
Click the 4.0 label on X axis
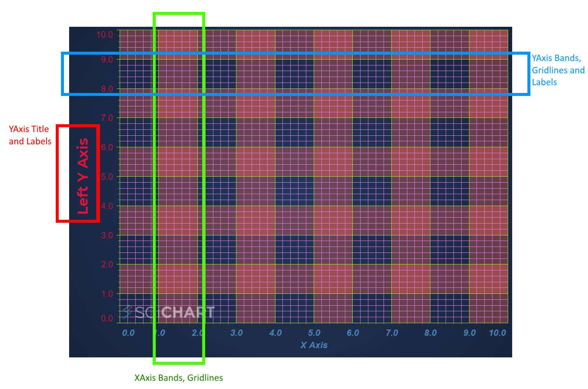point(275,333)
